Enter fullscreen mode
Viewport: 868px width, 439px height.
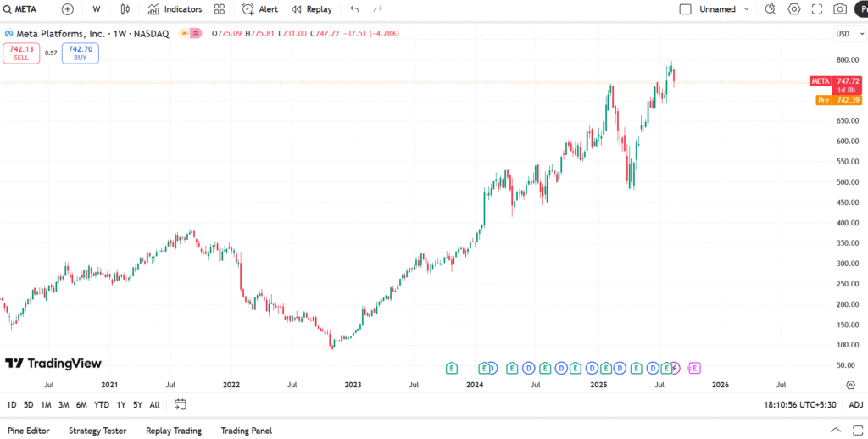(817, 8)
